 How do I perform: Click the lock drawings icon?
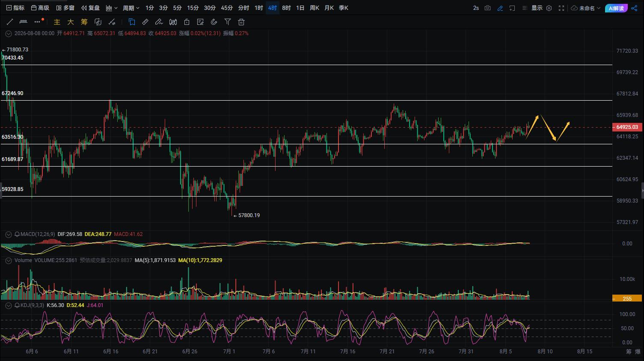187,22
